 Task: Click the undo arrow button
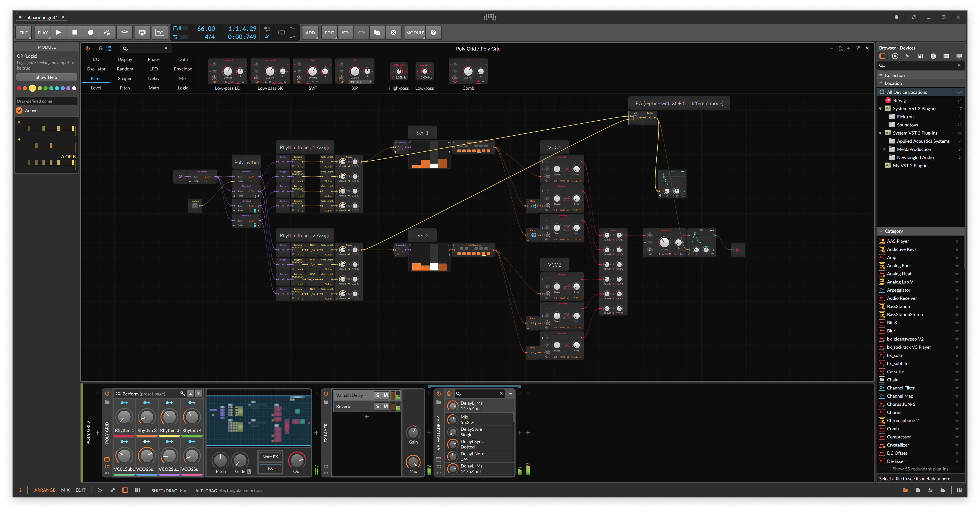pyautogui.click(x=345, y=32)
